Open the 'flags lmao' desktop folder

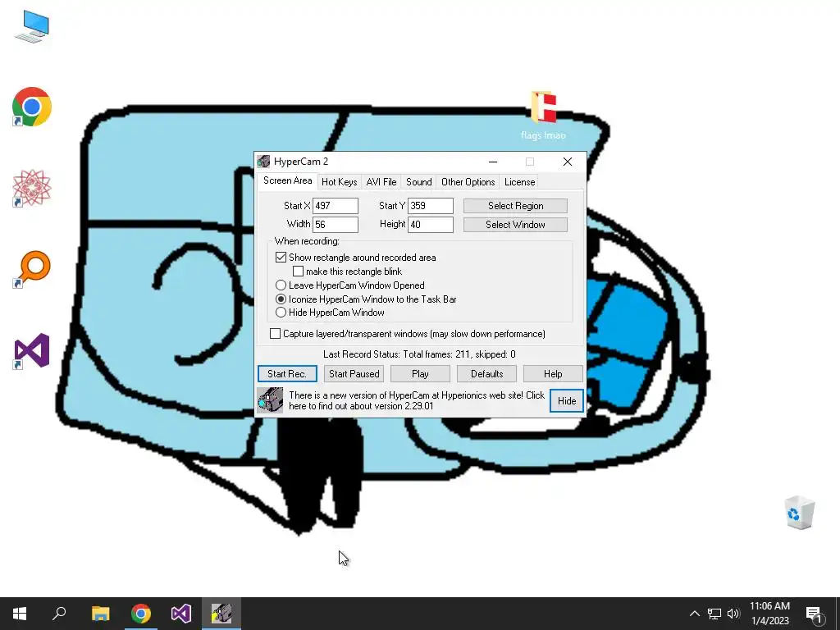pos(543,115)
